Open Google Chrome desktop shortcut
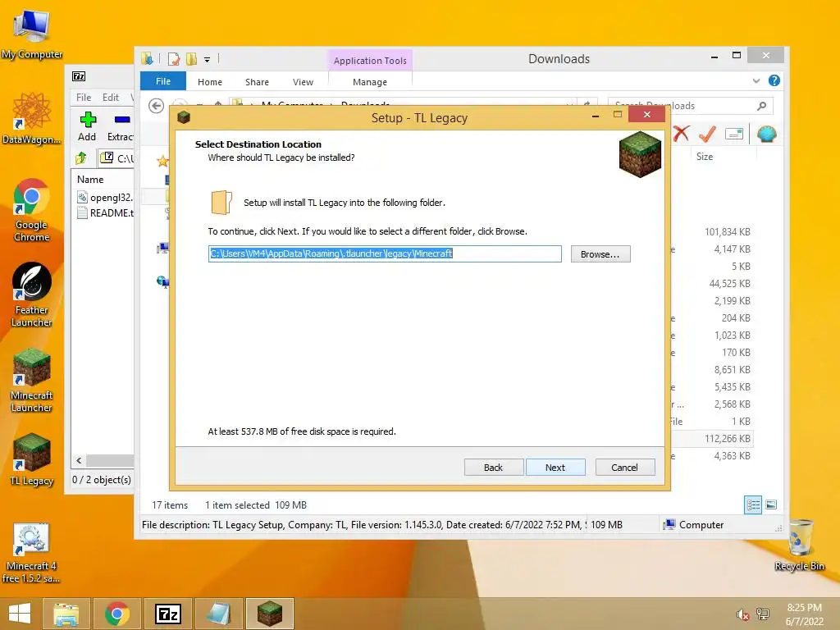The width and height of the screenshot is (840, 630). tap(32, 210)
